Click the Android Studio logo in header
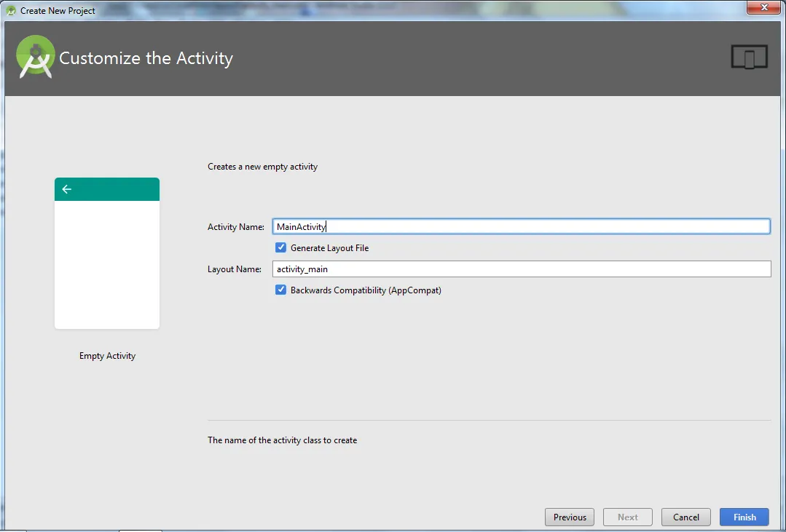The image size is (786, 532). [x=35, y=57]
